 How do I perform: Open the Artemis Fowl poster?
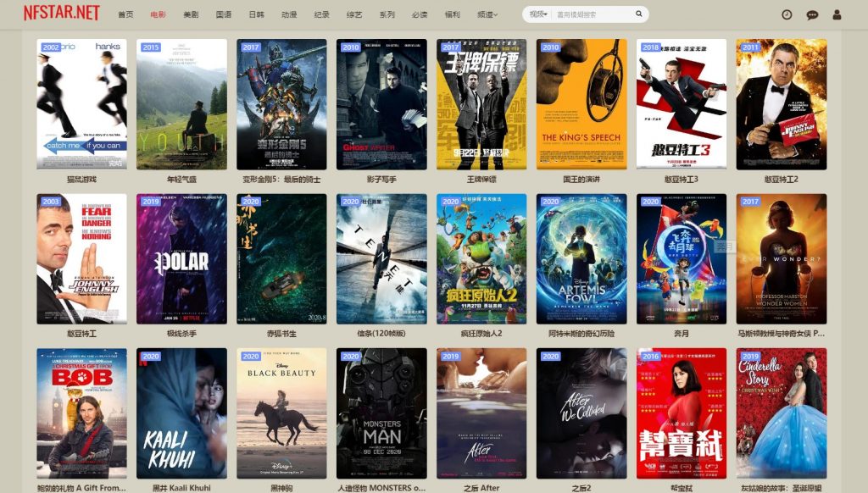[x=581, y=258]
